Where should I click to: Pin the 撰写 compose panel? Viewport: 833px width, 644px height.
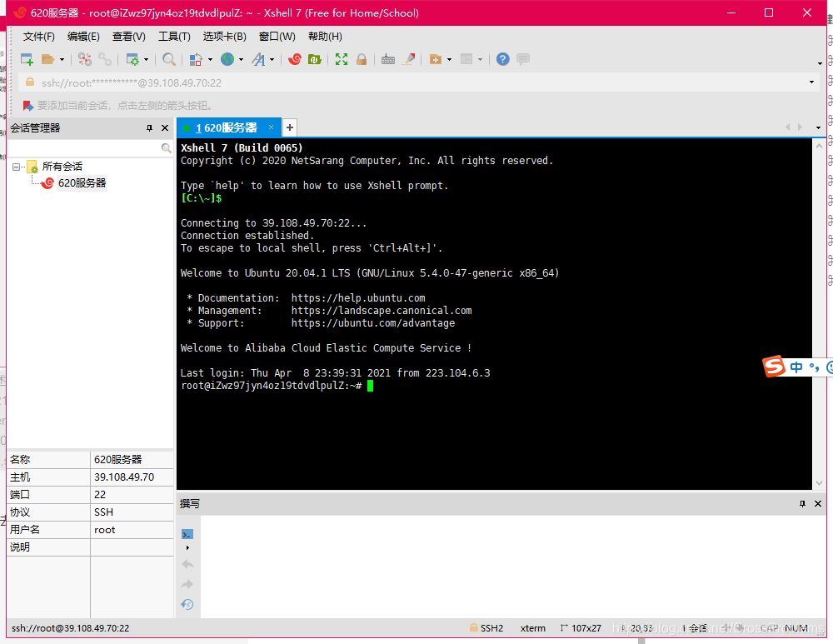[x=802, y=504]
